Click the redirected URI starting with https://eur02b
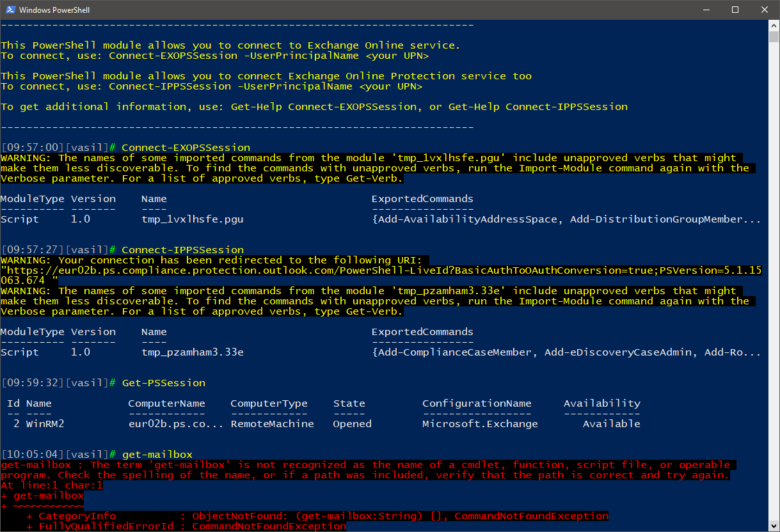Viewport: 780px width, 532px height. pyautogui.click(x=381, y=276)
